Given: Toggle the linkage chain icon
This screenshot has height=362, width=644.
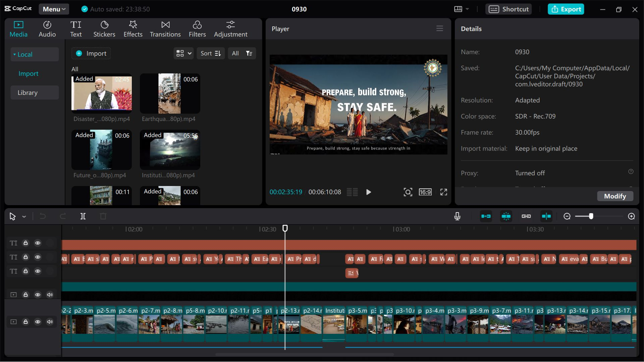Looking at the screenshot, I should [x=526, y=216].
